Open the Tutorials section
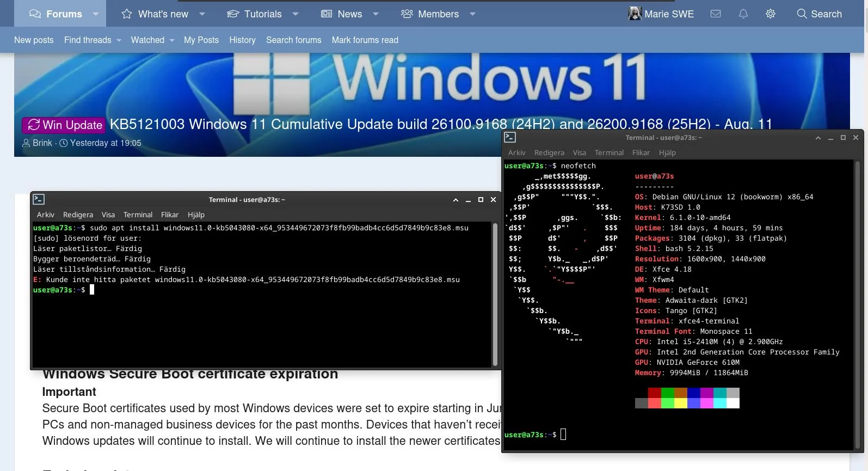Image resolution: width=868 pixels, height=471 pixels. (x=254, y=14)
